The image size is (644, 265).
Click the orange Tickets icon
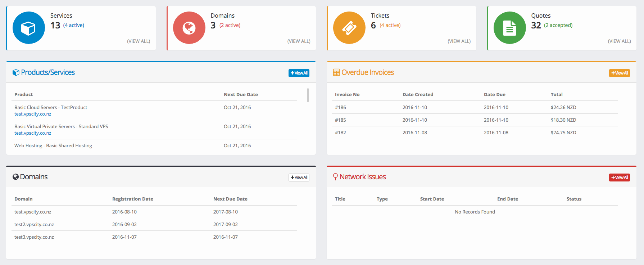pos(349,28)
